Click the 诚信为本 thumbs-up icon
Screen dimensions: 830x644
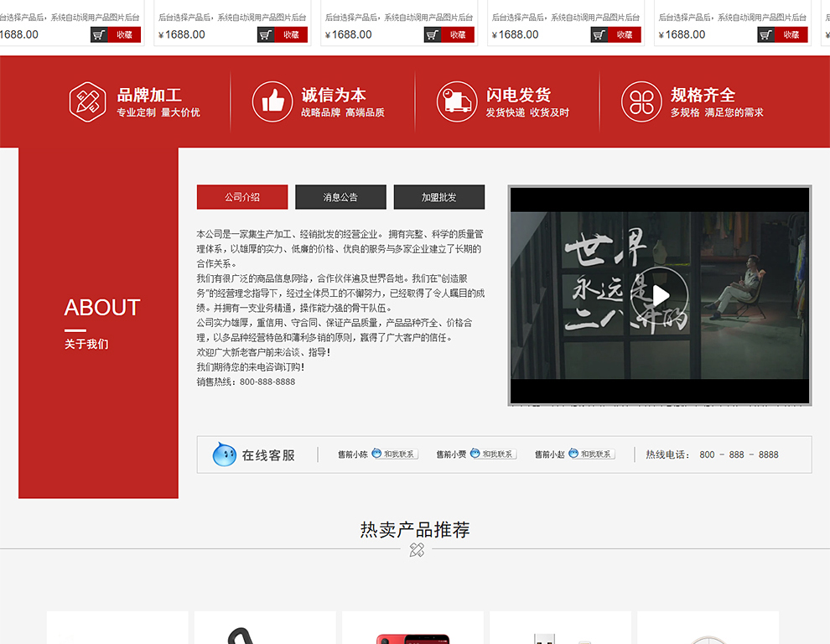pos(272,101)
